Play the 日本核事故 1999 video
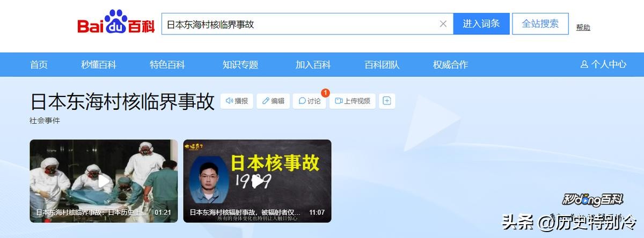Image resolution: width=644 pixels, height=238 pixels. tap(258, 181)
